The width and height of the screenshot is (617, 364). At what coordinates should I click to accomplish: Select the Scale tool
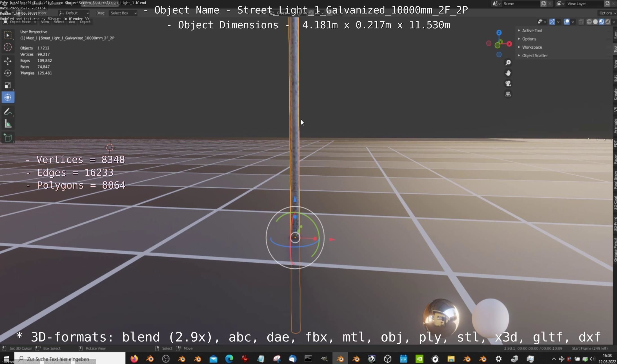point(8,85)
